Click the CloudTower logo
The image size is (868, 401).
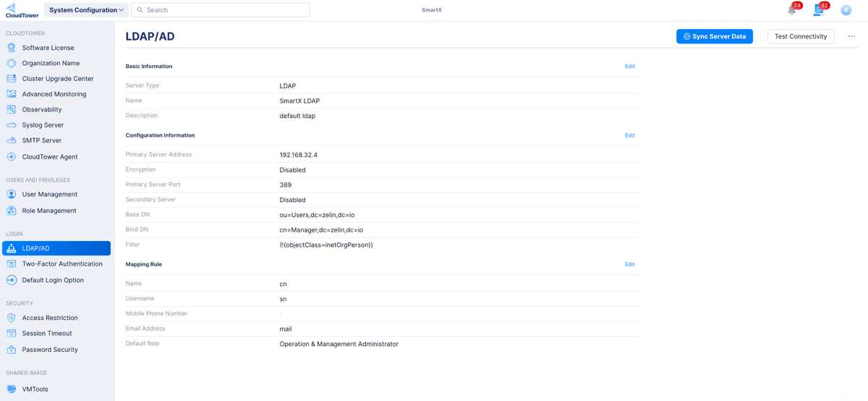click(x=22, y=10)
